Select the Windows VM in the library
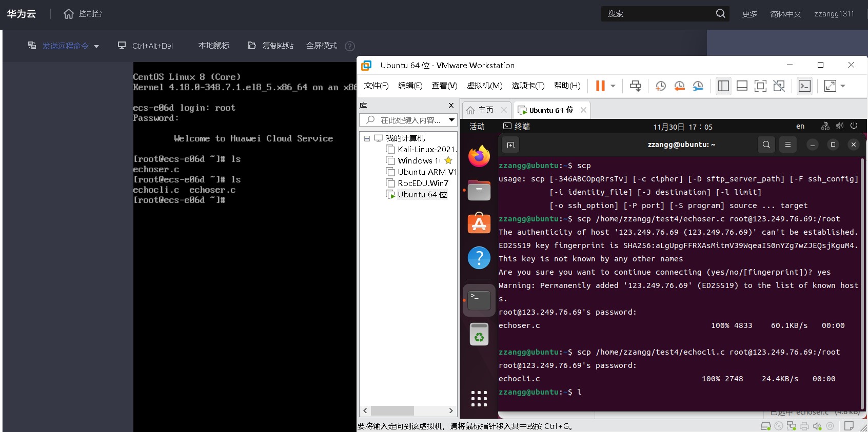 [419, 161]
